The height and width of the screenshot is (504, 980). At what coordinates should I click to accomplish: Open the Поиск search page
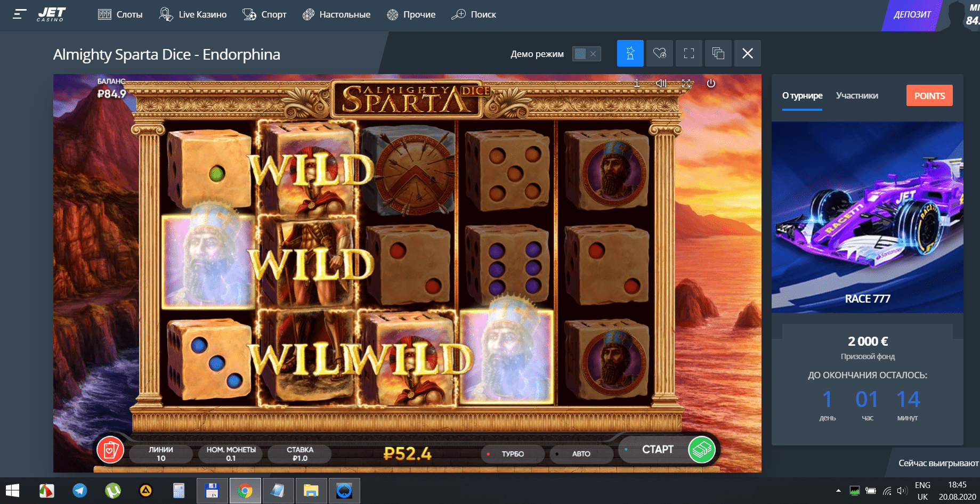[x=473, y=14]
